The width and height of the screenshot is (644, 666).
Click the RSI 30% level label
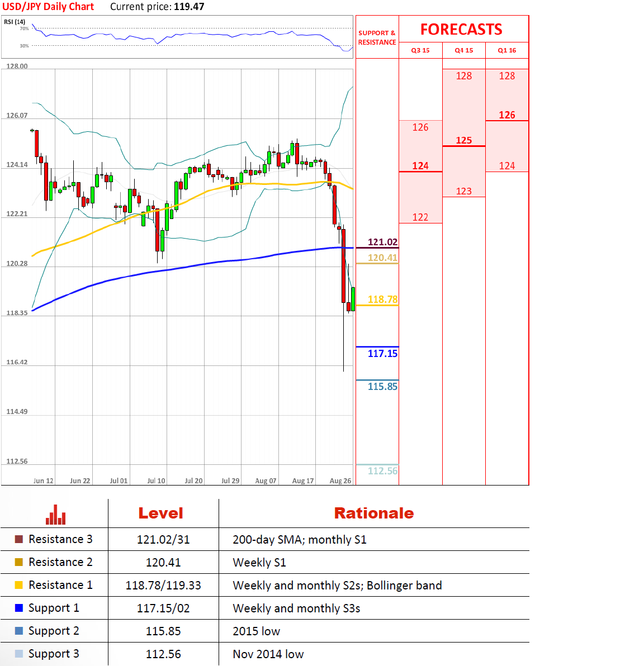[x=24, y=45]
